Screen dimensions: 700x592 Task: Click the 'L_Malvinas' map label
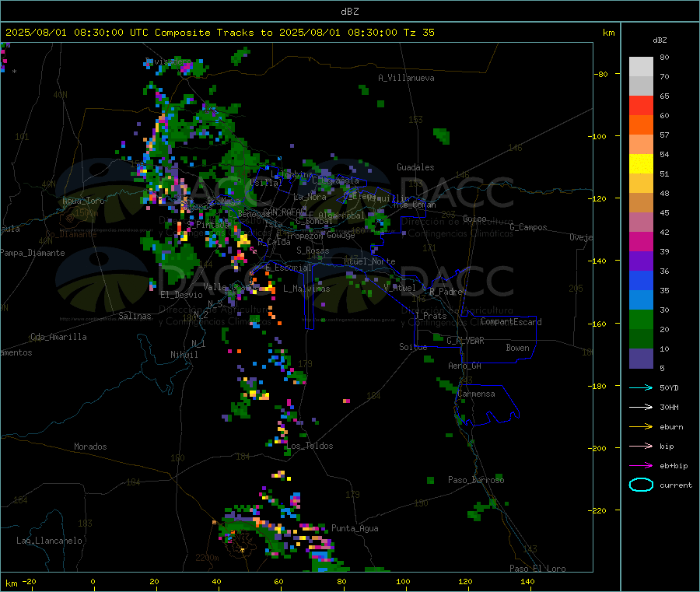click(306, 289)
